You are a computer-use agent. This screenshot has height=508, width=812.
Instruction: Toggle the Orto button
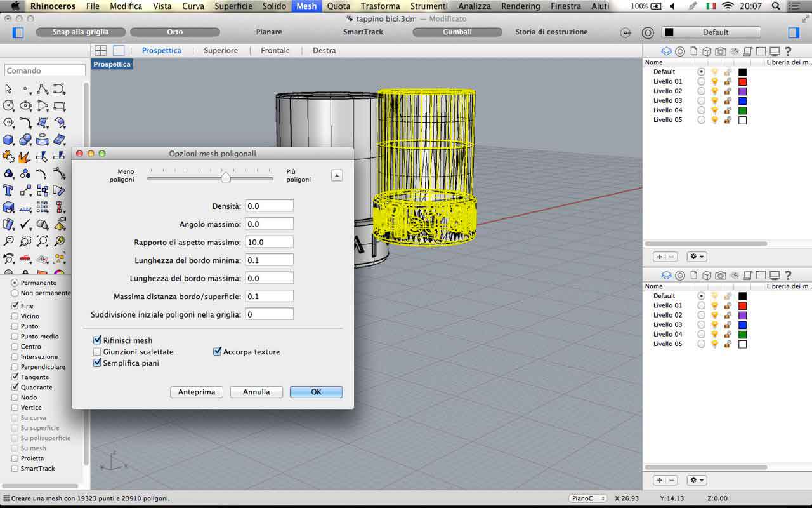(x=175, y=32)
